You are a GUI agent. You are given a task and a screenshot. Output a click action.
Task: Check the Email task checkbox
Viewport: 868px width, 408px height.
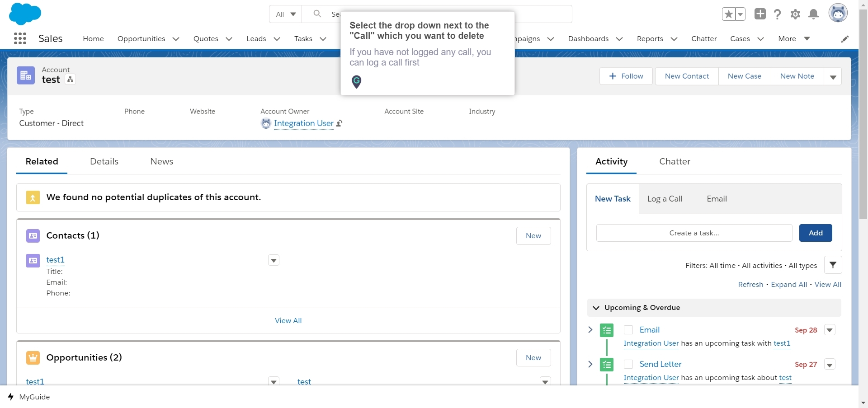(628, 330)
